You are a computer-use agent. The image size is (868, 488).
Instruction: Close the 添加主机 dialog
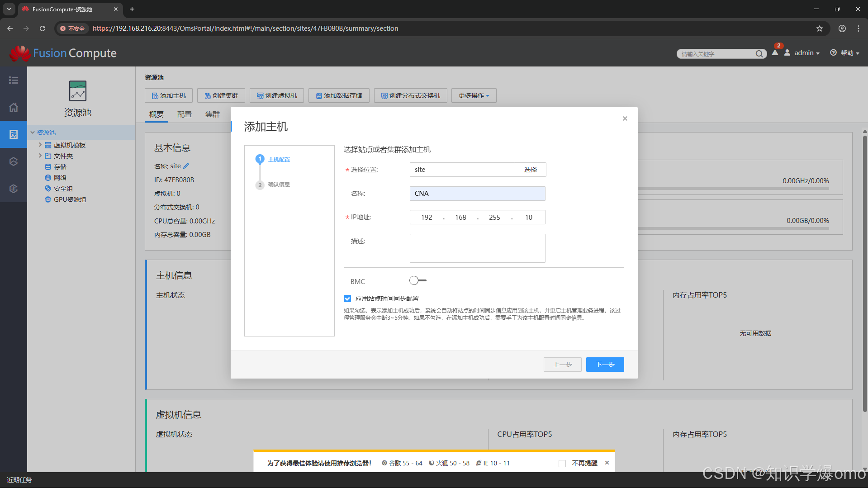[x=625, y=118]
